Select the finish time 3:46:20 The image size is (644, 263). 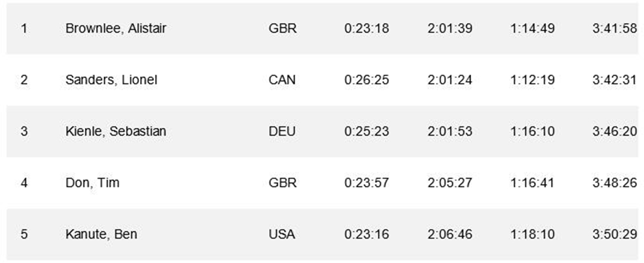(x=615, y=131)
